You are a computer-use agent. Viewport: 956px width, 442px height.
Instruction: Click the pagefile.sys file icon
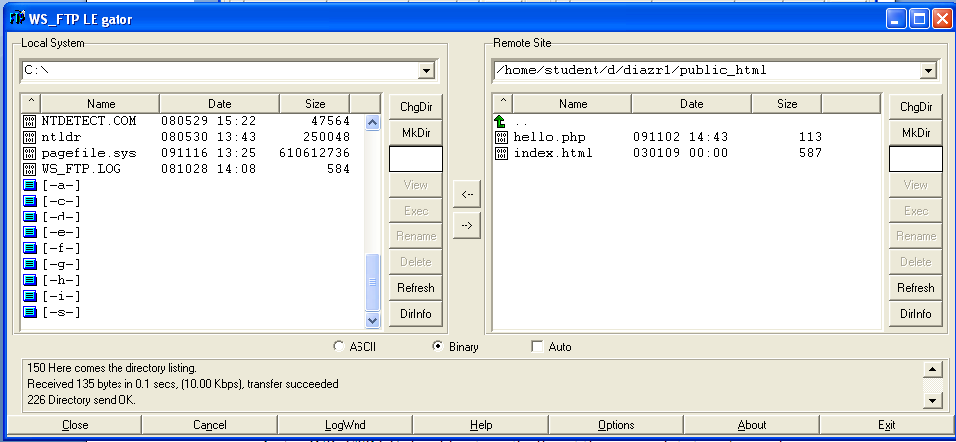click(x=30, y=152)
